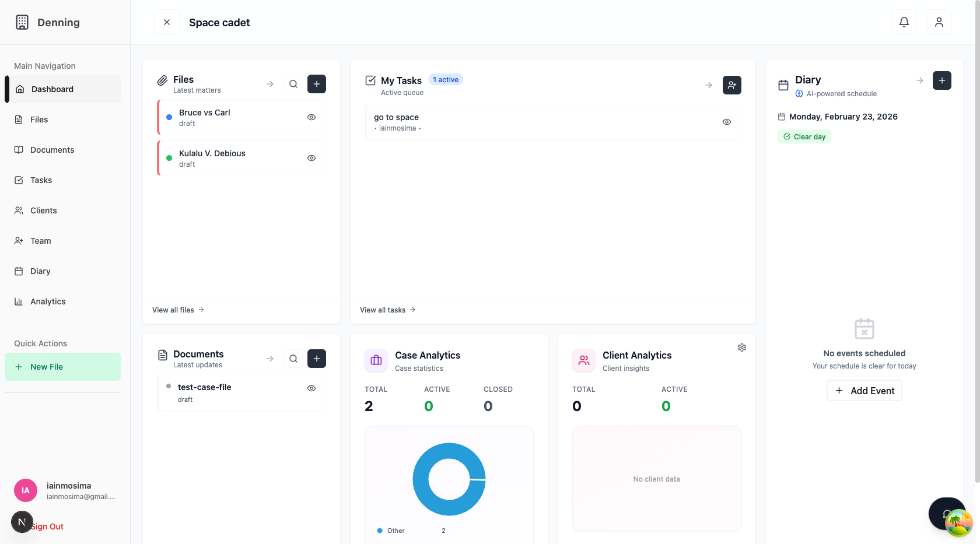Click the notification bell

[904, 22]
